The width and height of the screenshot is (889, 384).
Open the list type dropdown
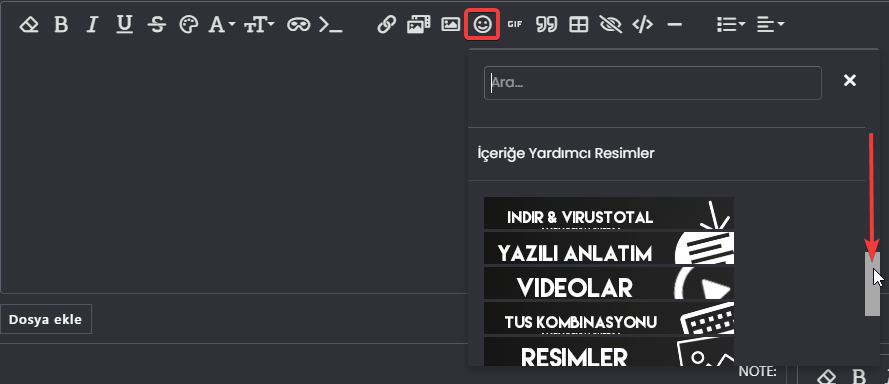pyautogui.click(x=730, y=24)
